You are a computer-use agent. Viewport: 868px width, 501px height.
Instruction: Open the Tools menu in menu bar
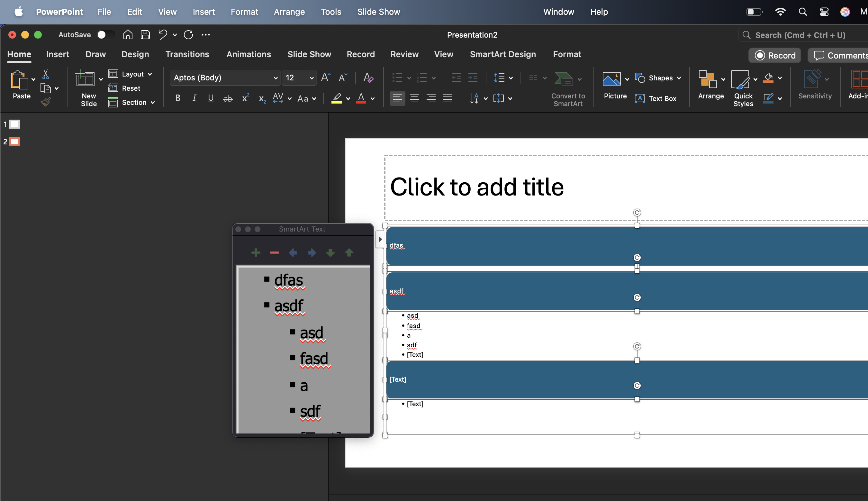(x=331, y=12)
